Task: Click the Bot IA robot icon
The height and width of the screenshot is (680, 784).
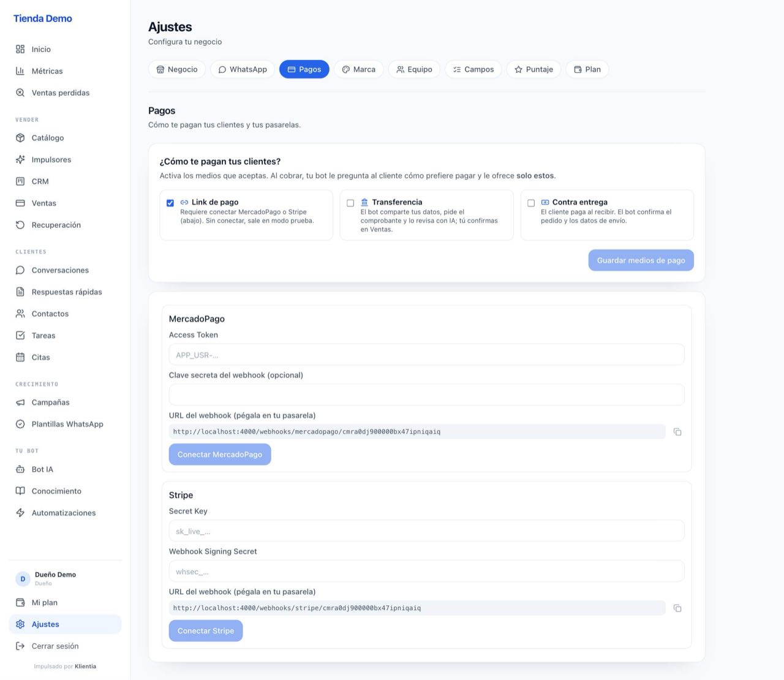Action: (20, 469)
